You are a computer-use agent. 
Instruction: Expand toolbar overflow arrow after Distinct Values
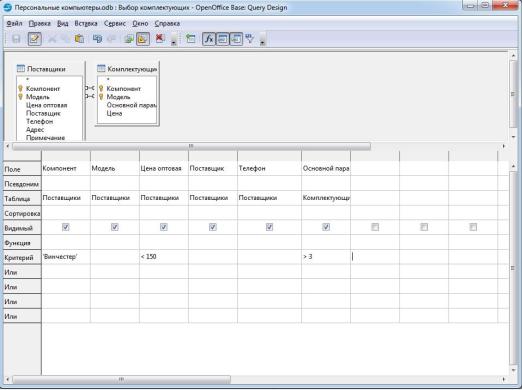click(x=263, y=39)
